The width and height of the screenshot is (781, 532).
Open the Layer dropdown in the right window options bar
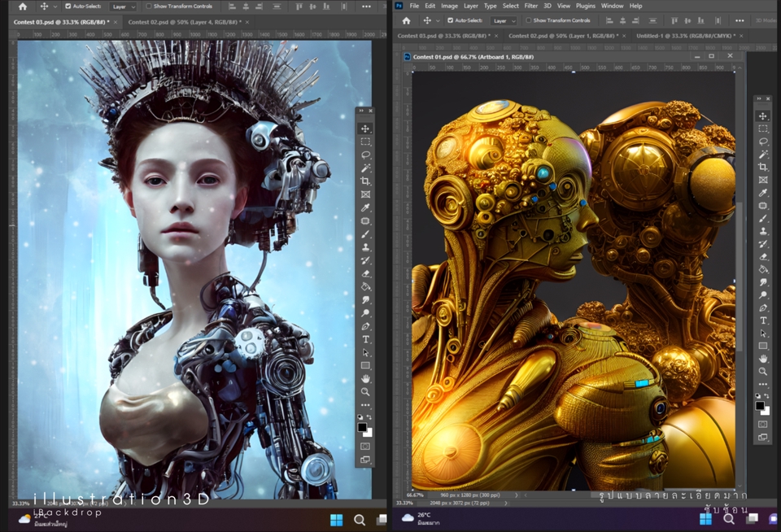point(504,20)
